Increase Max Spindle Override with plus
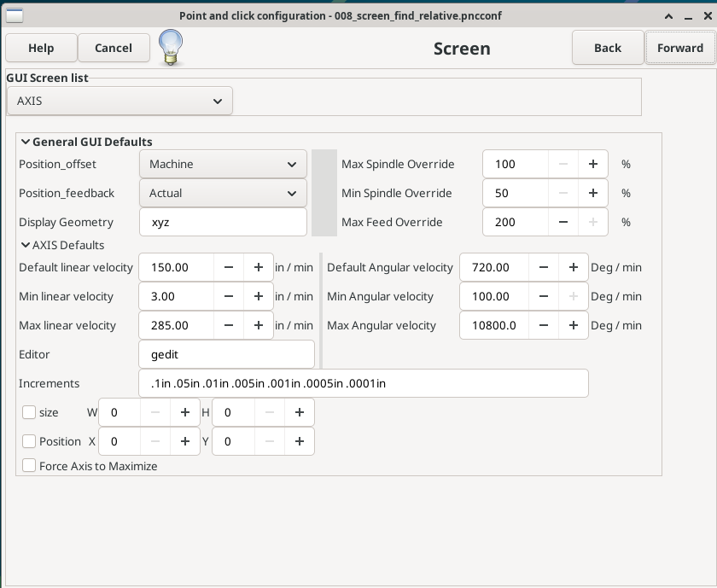 [592, 164]
